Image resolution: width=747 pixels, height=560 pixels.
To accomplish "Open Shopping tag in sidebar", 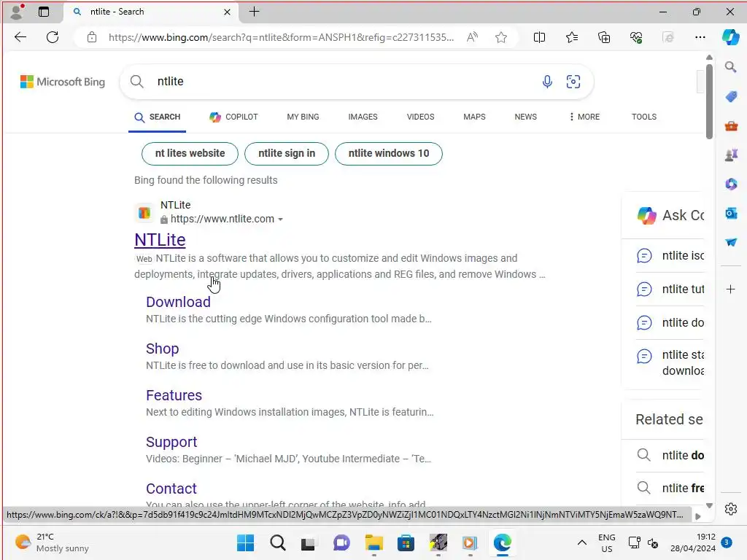I will [x=731, y=97].
